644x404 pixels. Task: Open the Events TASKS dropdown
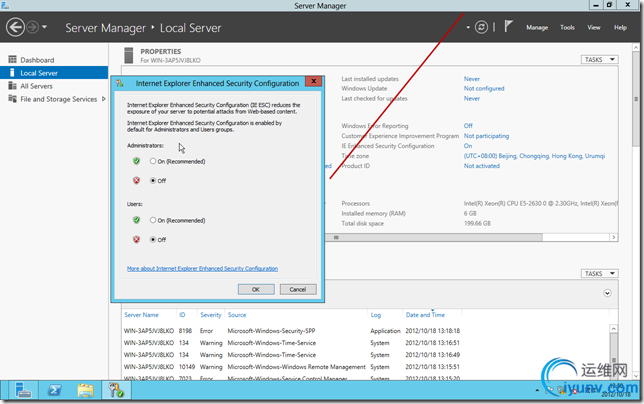(599, 273)
